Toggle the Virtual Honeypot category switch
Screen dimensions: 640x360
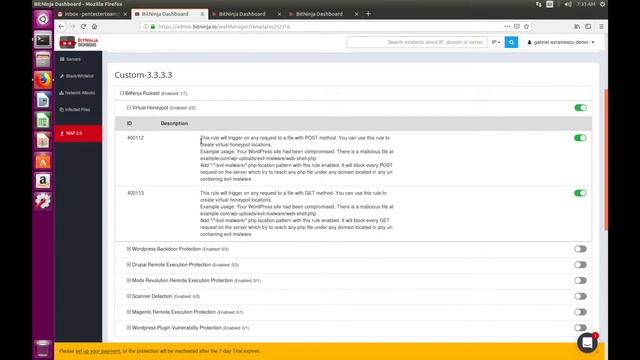pyautogui.click(x=580, y=108)
